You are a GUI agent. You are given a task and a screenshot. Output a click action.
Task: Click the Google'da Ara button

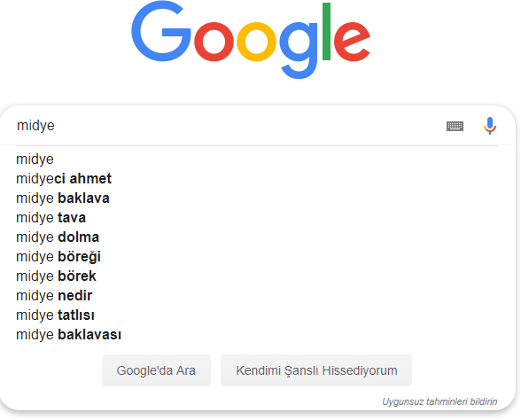[156, 370]
